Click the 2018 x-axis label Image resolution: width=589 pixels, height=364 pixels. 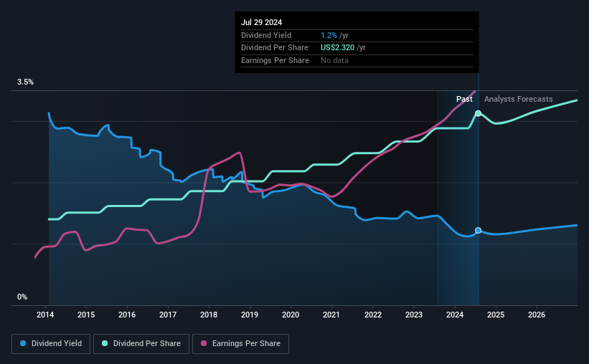pos(209,315)
